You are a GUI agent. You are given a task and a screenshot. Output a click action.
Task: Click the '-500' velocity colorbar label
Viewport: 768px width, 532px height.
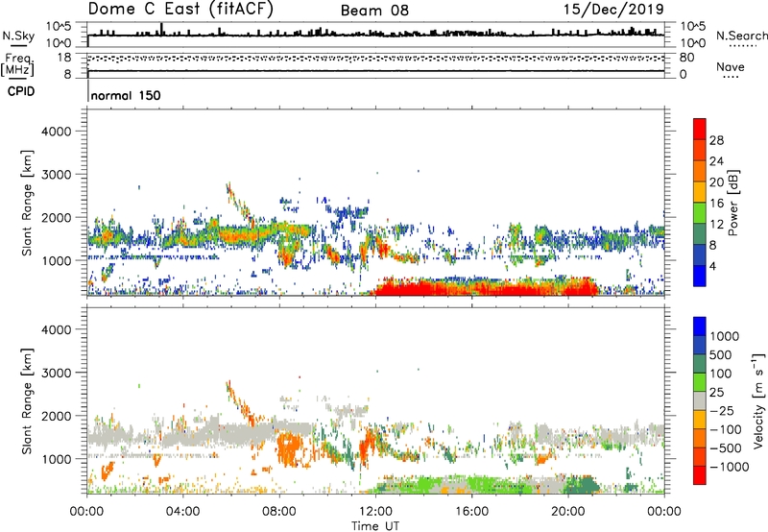[x=725, y=448]
